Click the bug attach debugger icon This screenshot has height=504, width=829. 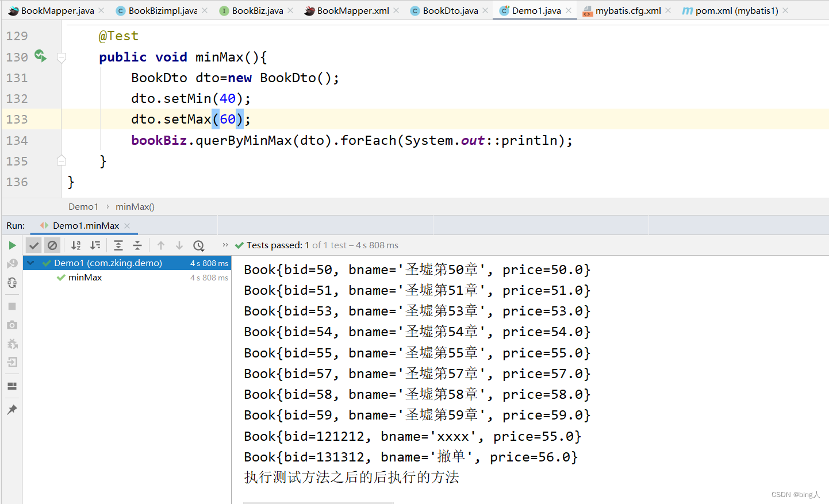pos(12,344)
